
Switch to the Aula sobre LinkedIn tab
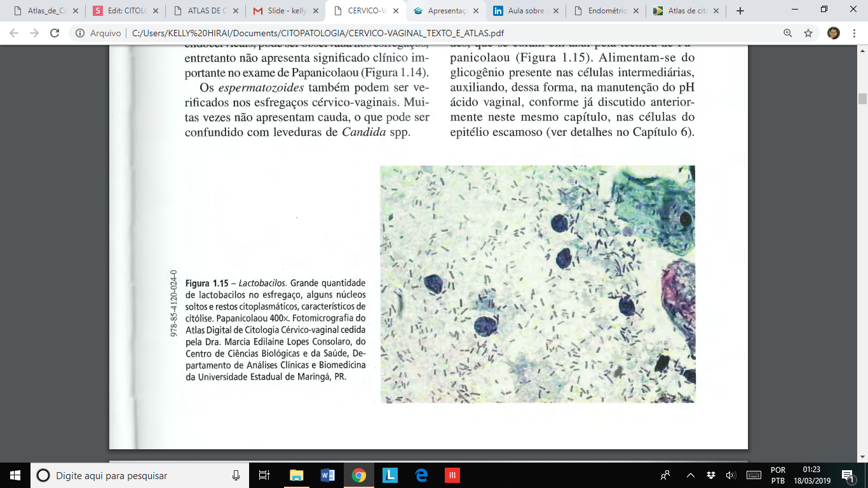click(x=524, y=11)
